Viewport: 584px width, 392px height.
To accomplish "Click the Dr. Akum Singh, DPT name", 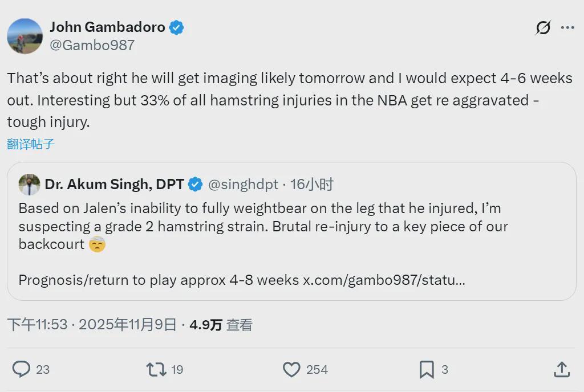I will coord(115,185).
